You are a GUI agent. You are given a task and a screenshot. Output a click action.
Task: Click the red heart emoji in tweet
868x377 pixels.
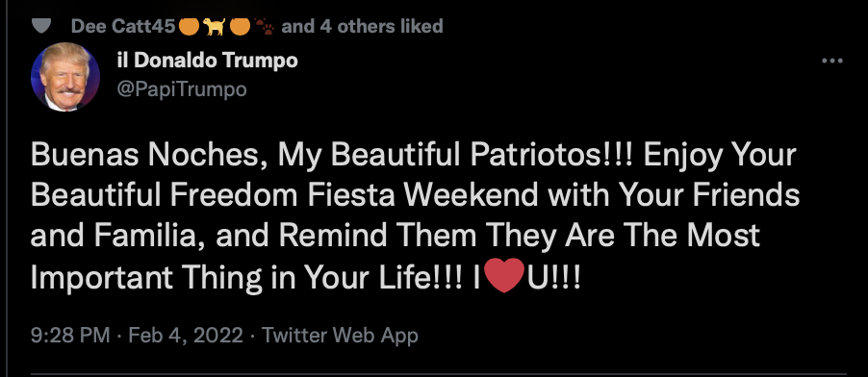(503, 276)
